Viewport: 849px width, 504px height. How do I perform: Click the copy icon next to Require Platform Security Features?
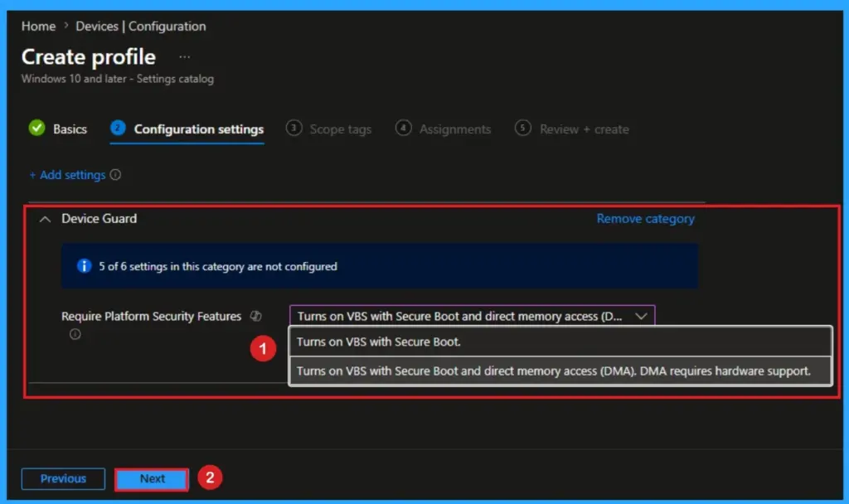(x=255, y=316)
